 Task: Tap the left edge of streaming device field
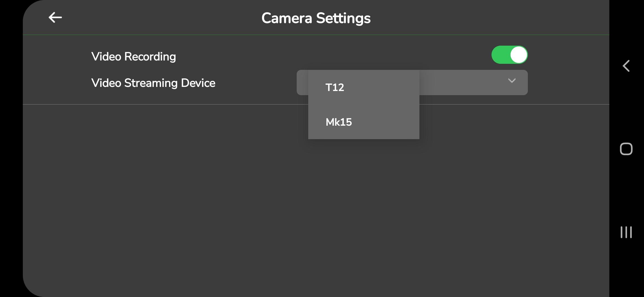pyautogui.click(x=302, y=82)
